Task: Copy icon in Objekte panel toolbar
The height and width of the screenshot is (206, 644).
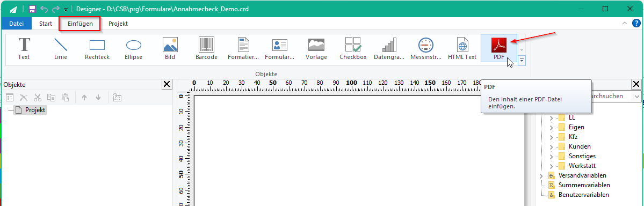Action: (x=52, y=98)
